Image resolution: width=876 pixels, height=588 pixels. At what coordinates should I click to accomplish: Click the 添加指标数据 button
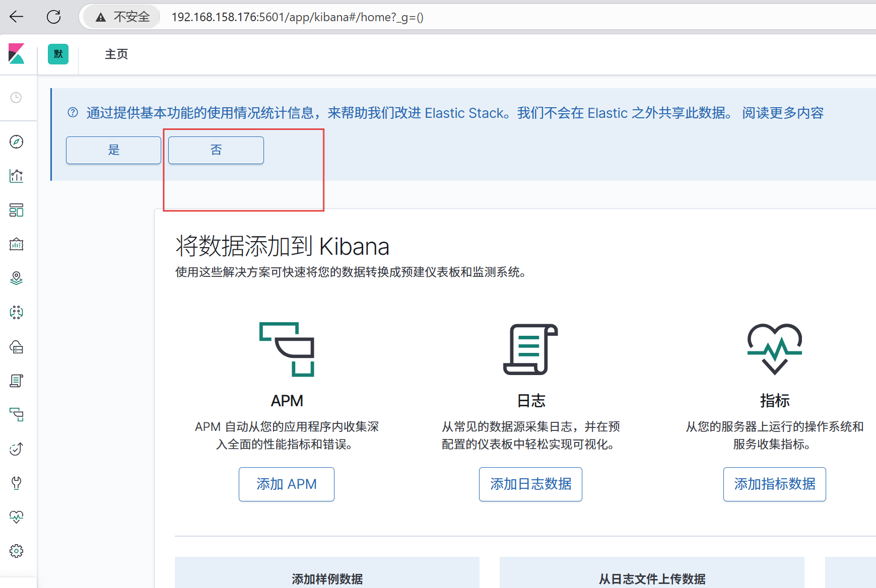click(775, 484)
